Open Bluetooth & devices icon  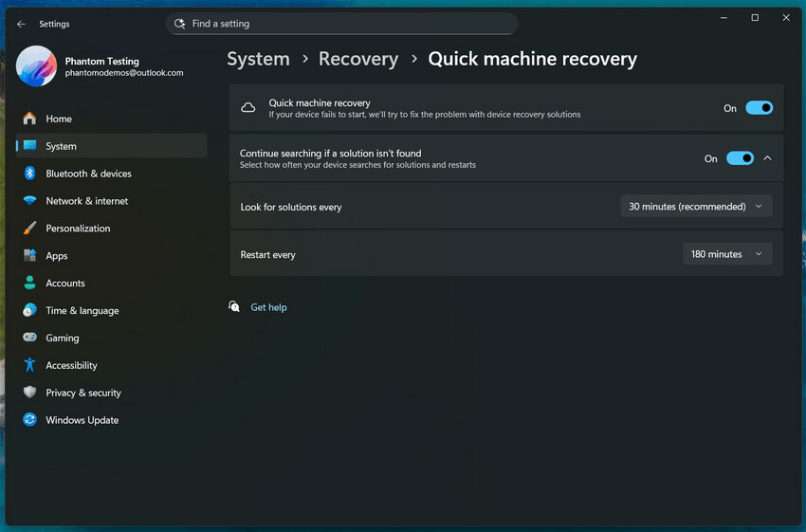point(29,174)
